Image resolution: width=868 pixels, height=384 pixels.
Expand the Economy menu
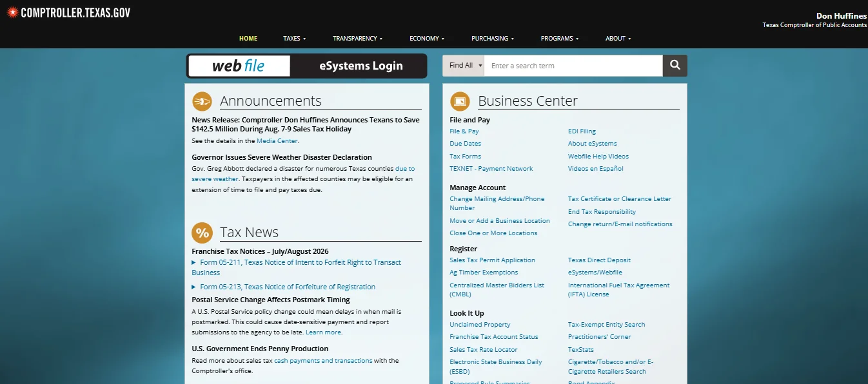(x=427, y=39)
